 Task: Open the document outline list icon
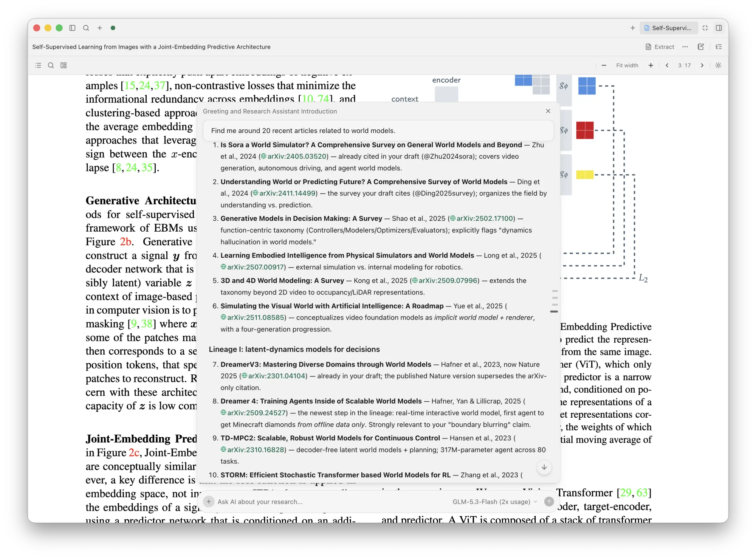[x=38, y=65]
